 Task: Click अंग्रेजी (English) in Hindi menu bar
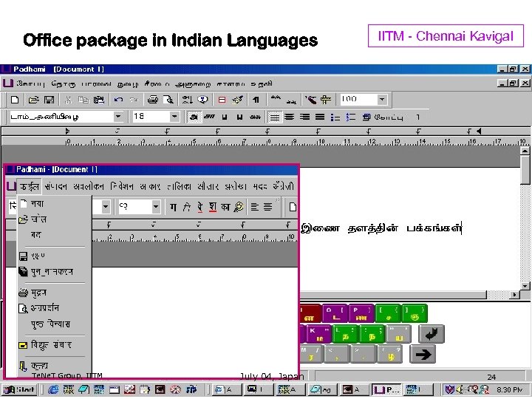click(282, 187)
